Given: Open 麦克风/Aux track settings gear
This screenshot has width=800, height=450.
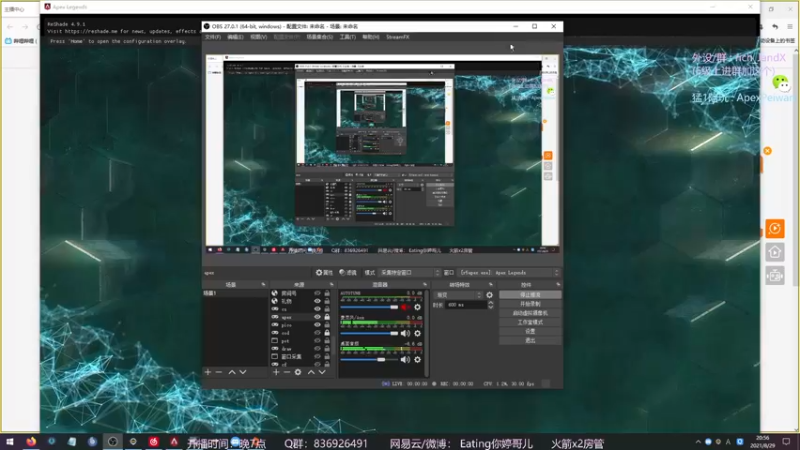Looking at the screenshot, I should pos(417,333).
